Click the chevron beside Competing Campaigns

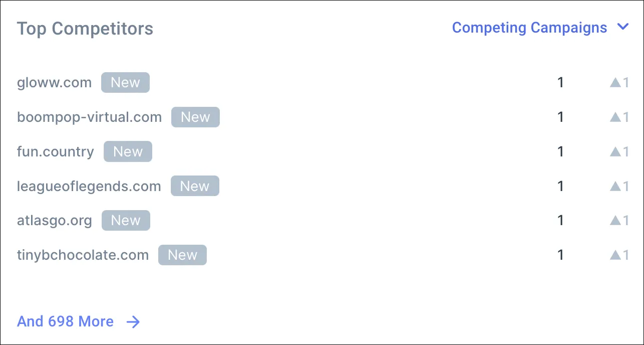[623, 27]
